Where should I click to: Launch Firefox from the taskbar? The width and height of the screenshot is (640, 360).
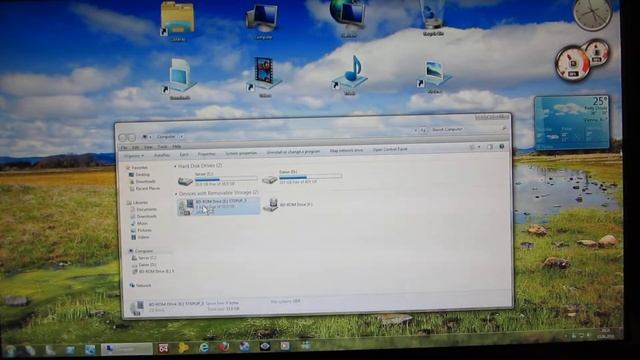224,347
